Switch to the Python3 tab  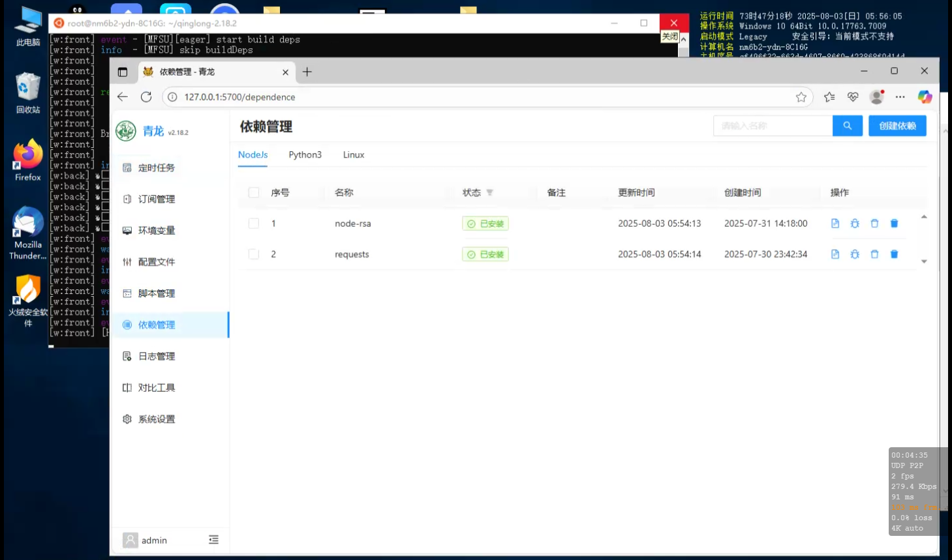pos(305,155)
